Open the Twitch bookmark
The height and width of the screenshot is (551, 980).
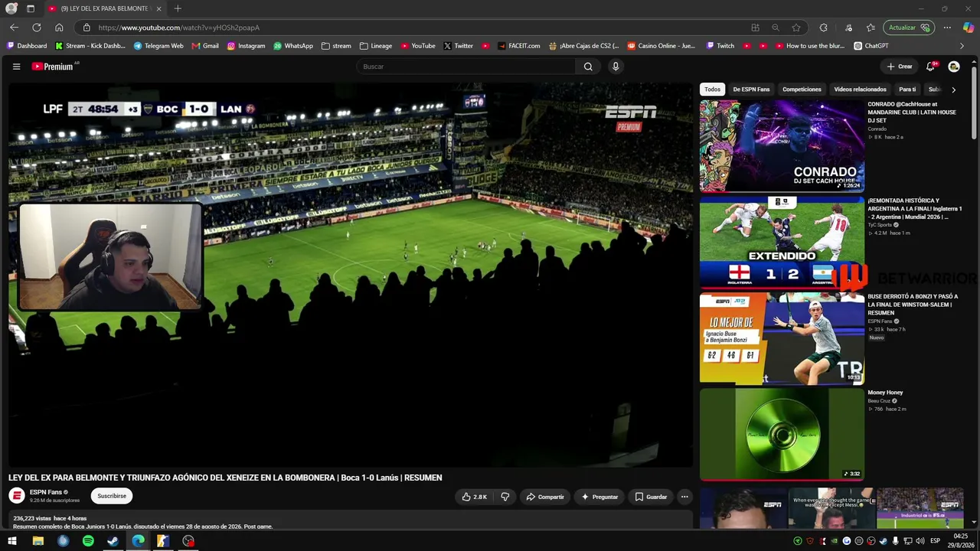coord(720,46)
